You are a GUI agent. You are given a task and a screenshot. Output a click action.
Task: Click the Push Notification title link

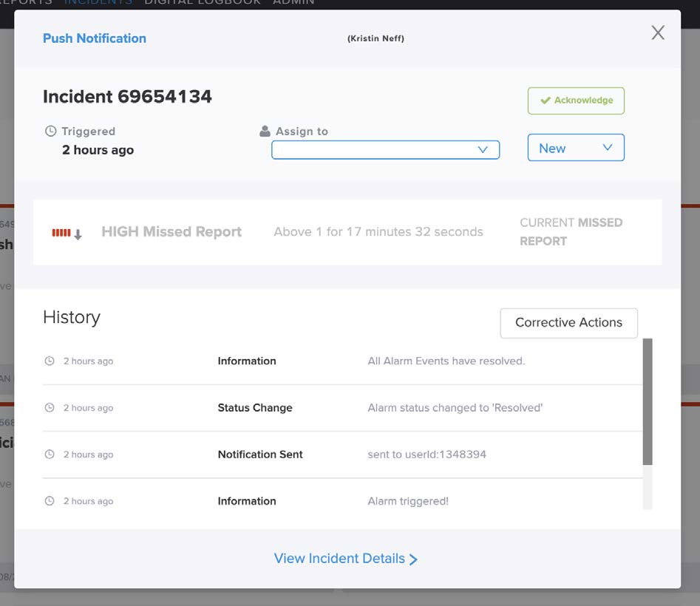(x=95, y=38)
